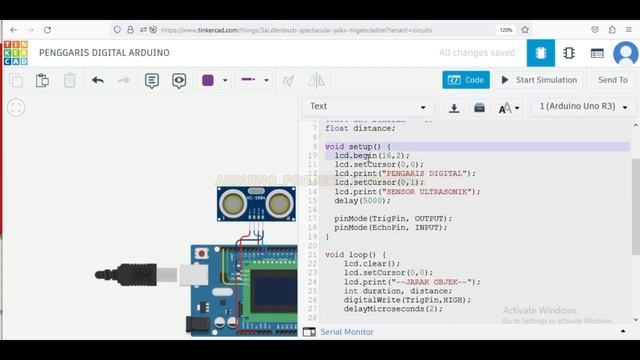Reload the page
The width and height of the screenshot is (640, 360).
pyautogui.click(x=47, y=30)
